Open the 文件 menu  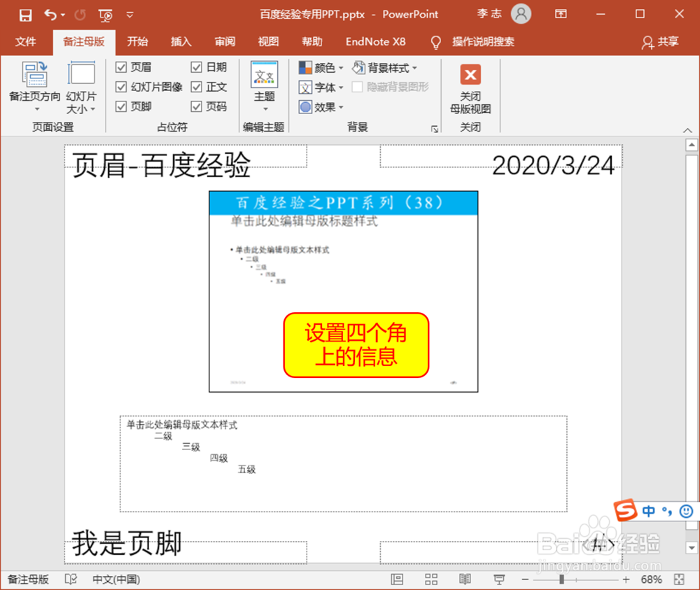point(25,42)
